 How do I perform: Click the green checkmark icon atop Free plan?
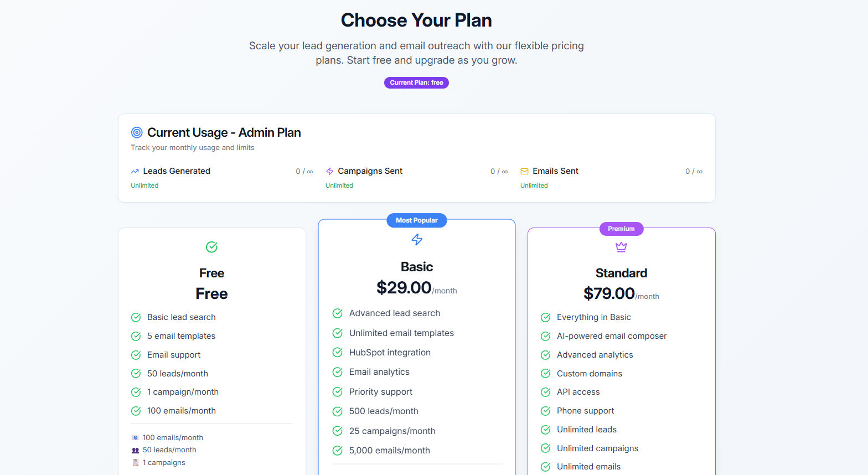(211, 247)
